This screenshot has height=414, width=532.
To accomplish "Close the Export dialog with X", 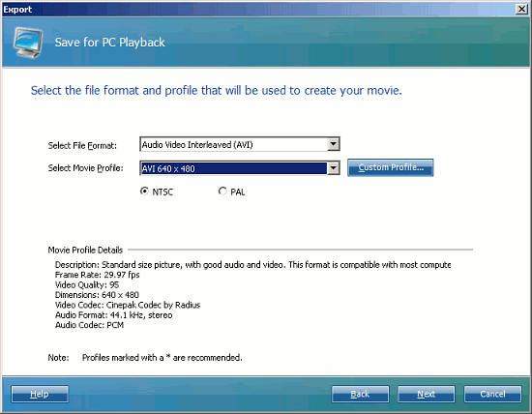I will (521, 9).
